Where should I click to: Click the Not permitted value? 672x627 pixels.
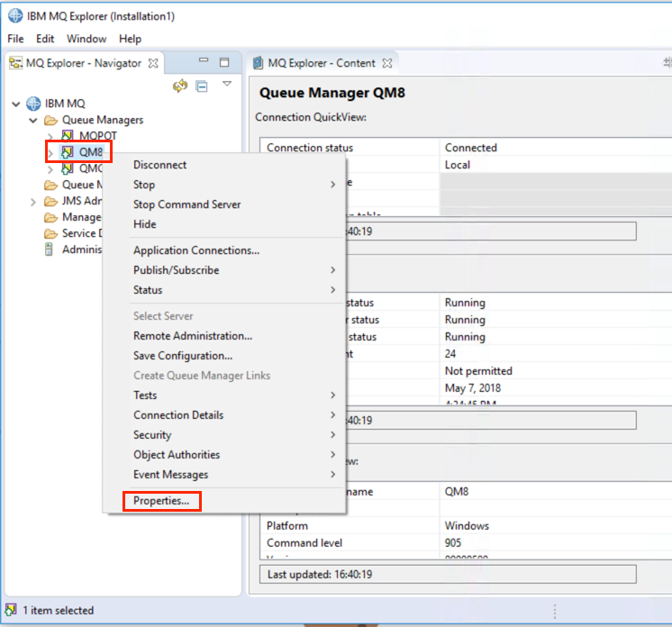(x=478, y=371)
